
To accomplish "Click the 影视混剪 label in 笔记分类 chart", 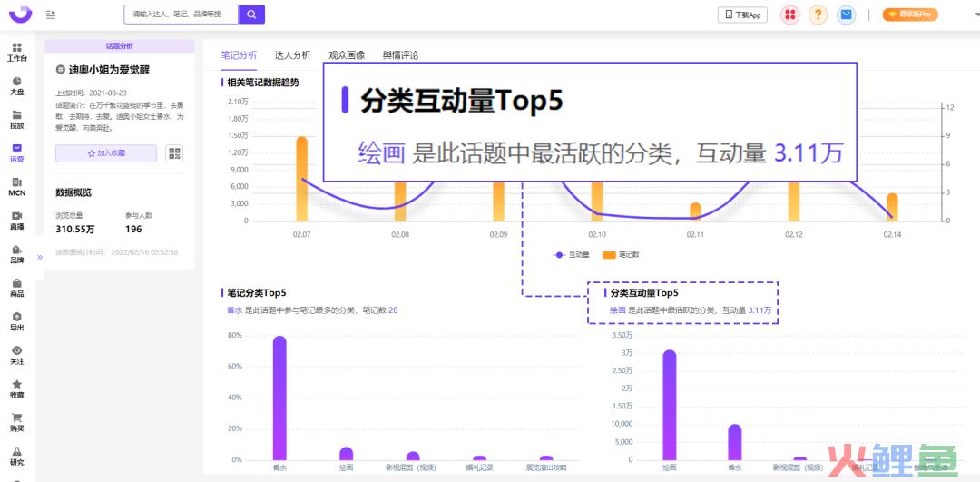I will pyautogui.click(x=411, y=467).
